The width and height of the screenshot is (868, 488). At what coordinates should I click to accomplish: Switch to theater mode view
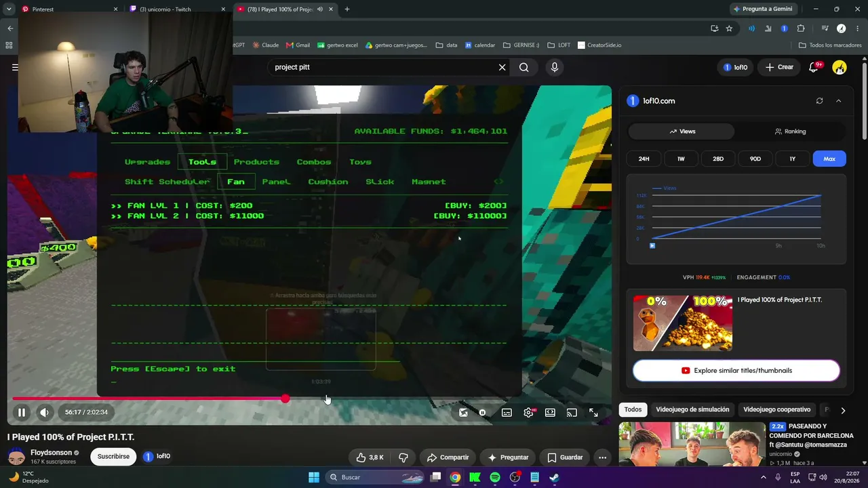(x=550, y=412)
